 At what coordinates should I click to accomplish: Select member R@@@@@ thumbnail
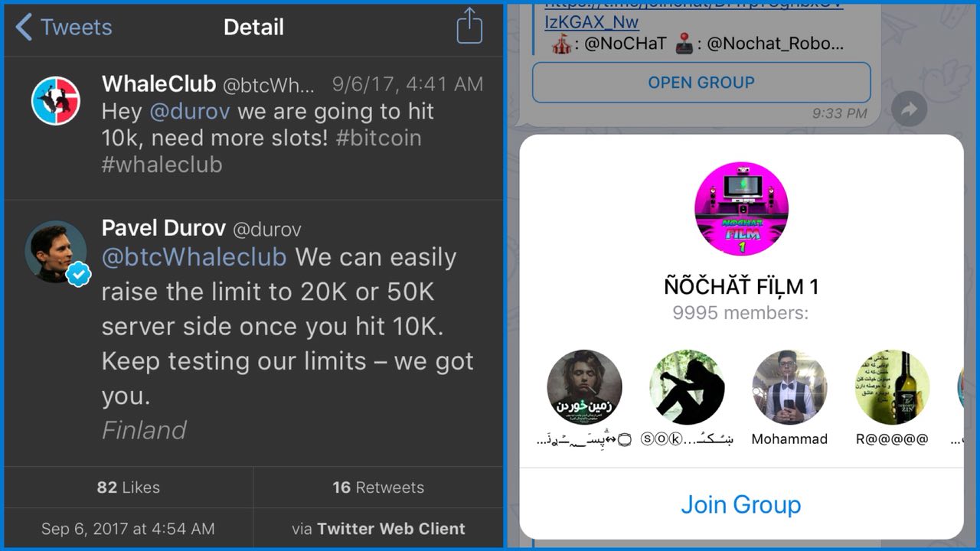pyautogui.click(x=892, y=387)
